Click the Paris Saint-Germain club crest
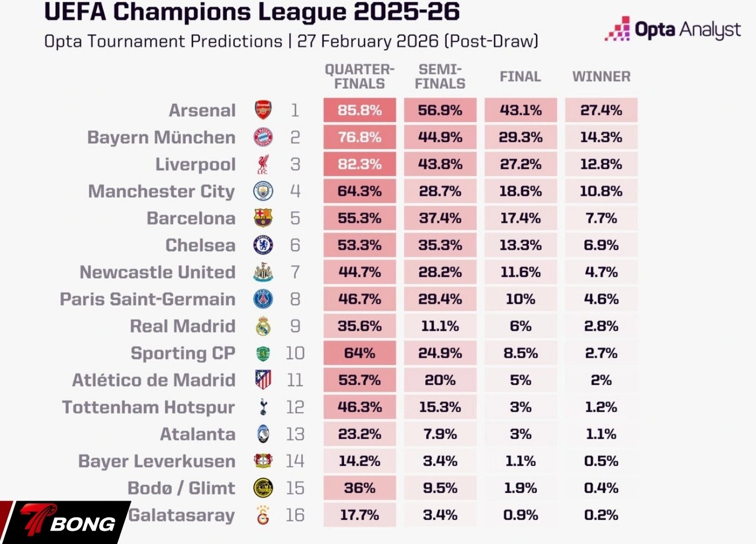Image resolution: width=756 pixels, height=544 pixels. pyautogui.click(x=263, y=299)
